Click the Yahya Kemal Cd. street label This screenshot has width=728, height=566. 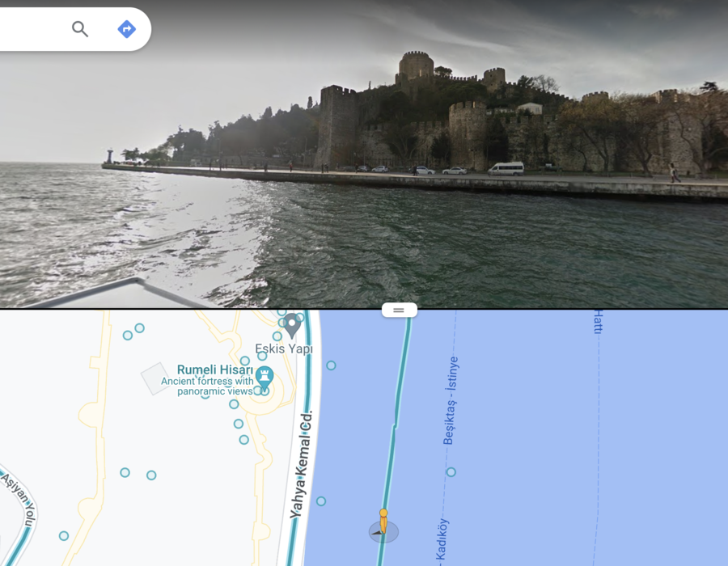[x=302, y=465]
